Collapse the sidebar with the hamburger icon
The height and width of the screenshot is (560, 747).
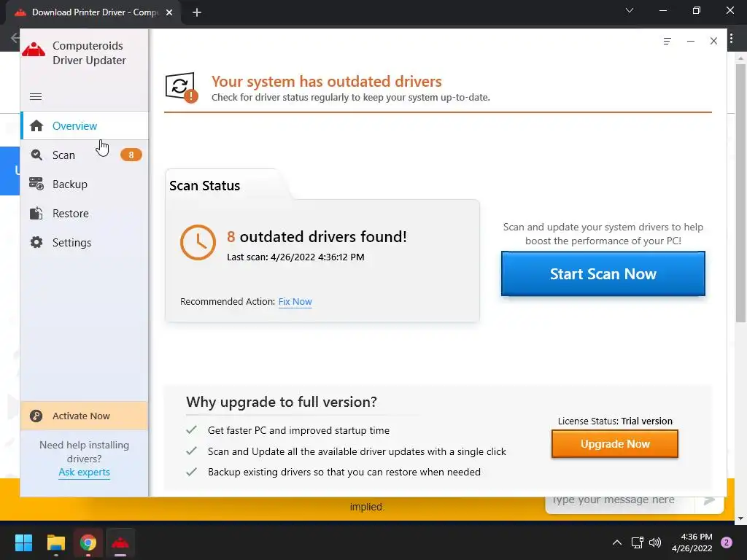pos(36,97)
